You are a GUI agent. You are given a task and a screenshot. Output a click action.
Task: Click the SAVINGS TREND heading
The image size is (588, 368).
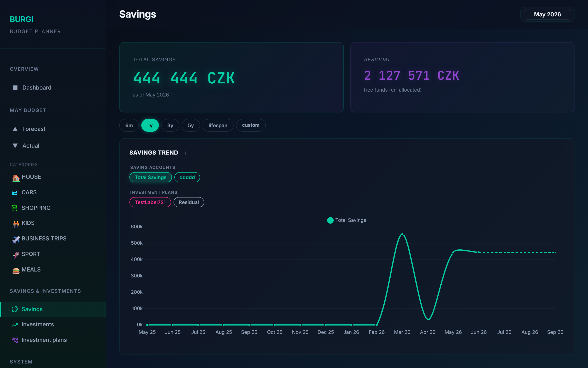(x=154, y=153)
